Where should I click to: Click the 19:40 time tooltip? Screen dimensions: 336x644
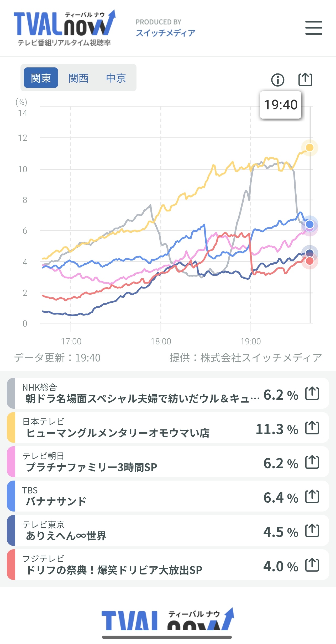[x=281, y=105]
